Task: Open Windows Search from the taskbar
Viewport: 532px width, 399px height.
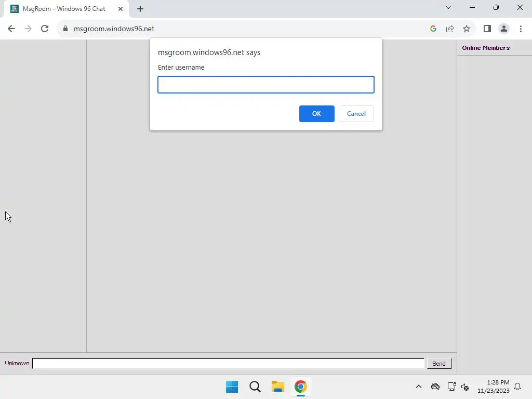Action: pos(255,387)
